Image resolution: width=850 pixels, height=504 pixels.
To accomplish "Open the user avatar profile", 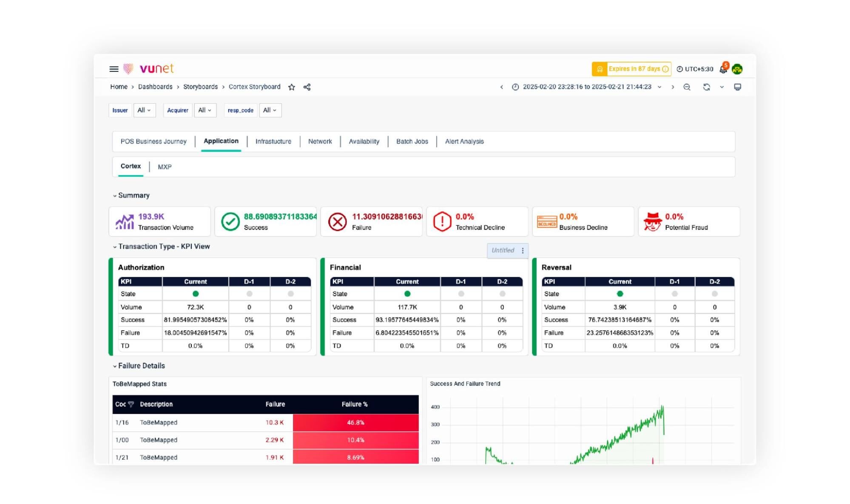I will [737, 69].
